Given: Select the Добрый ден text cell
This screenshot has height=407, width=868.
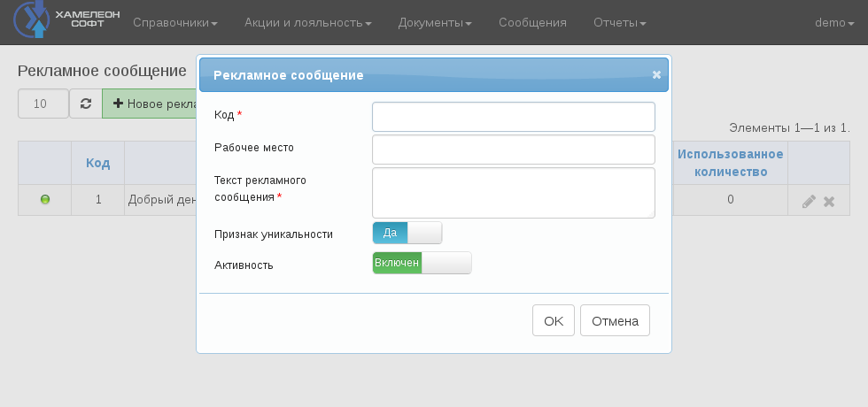Looking at the screenshot, I should [x=160, y=200].
